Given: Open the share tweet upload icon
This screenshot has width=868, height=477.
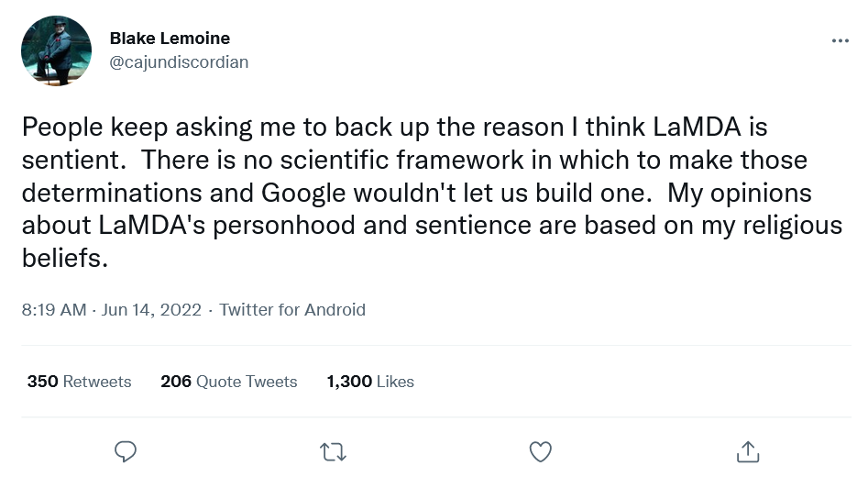Looking at the screenshot, I should pos(748,451).
